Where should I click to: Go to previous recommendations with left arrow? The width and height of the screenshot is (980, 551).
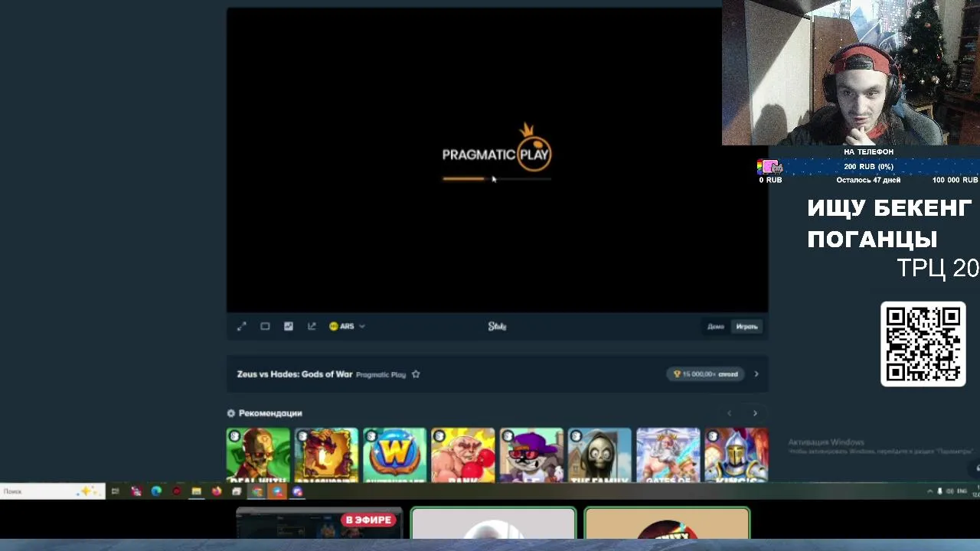pos(729,413)
